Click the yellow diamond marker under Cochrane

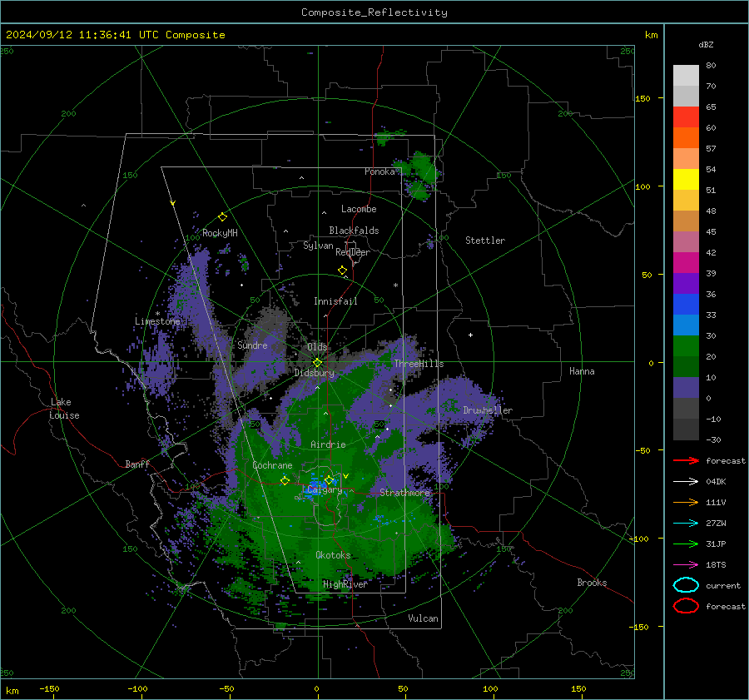tap(285, 480)
